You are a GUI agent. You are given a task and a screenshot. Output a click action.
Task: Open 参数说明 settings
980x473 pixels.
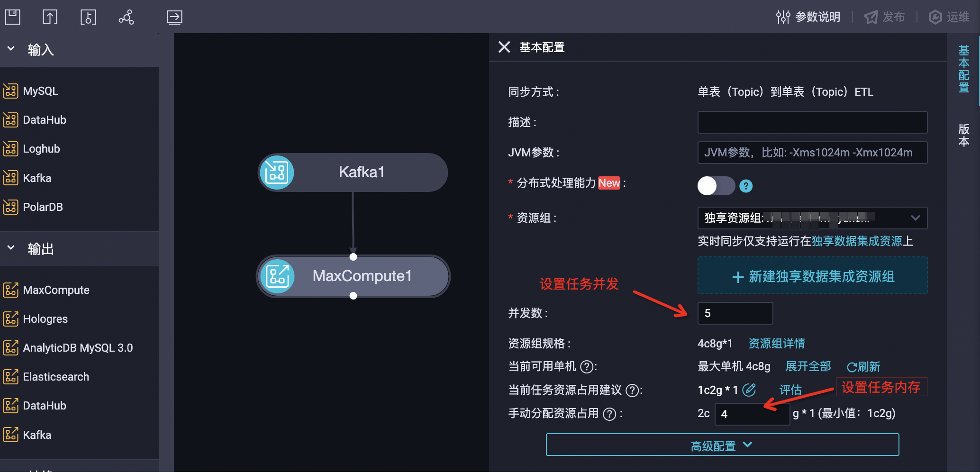tap(808, 17)
